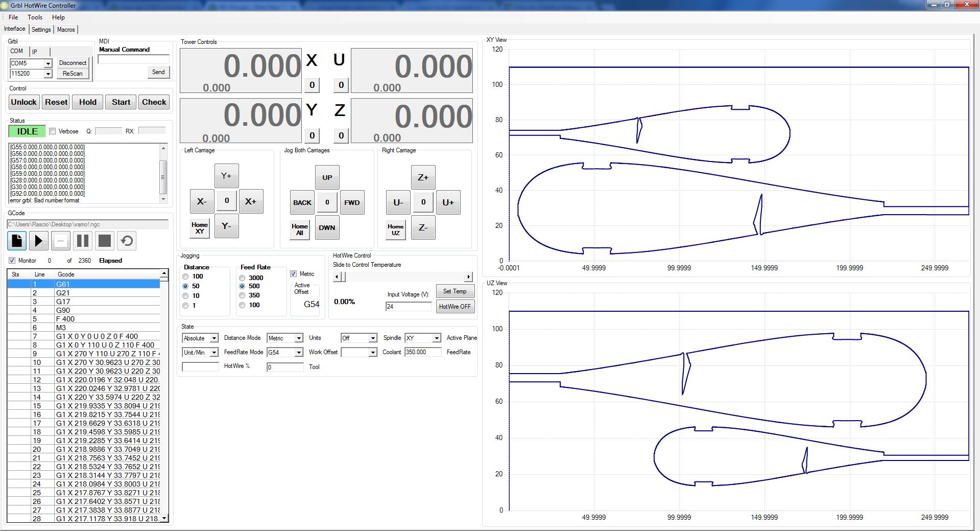Jog left carriage X+
This screenshot has height=531, width=980.
point(251,201)
